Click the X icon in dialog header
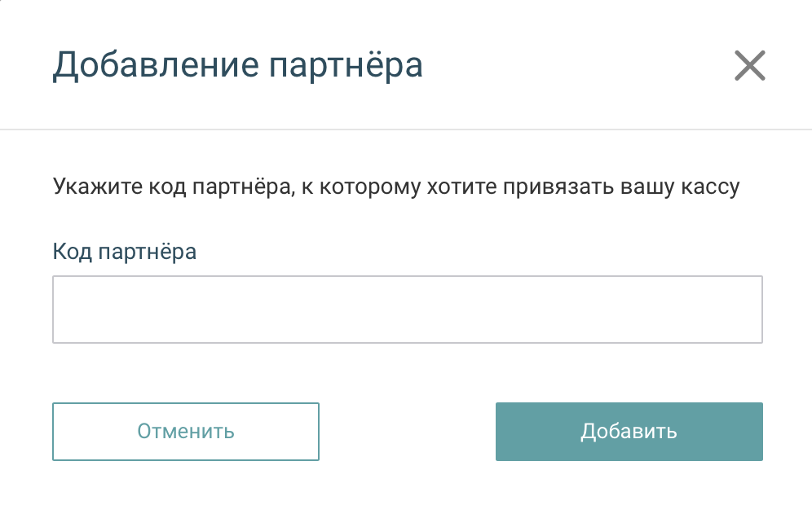Screen dimensions: 812x505 [749, 65]
